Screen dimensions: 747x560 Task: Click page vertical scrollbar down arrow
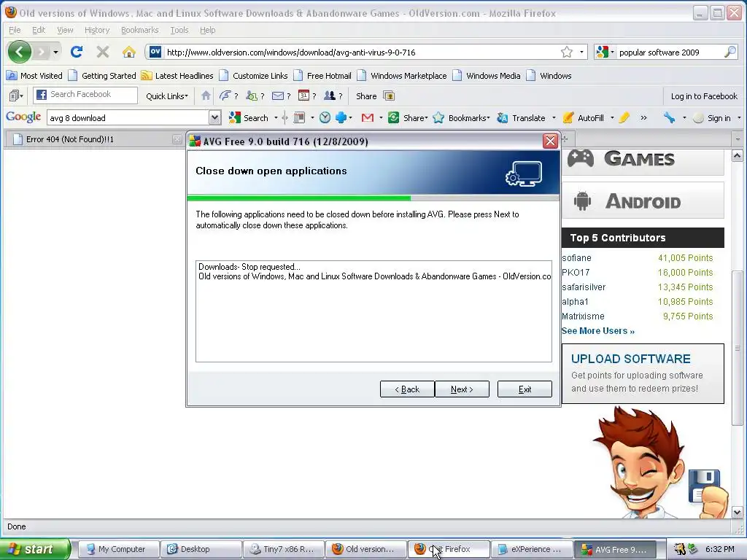[737, 513]
